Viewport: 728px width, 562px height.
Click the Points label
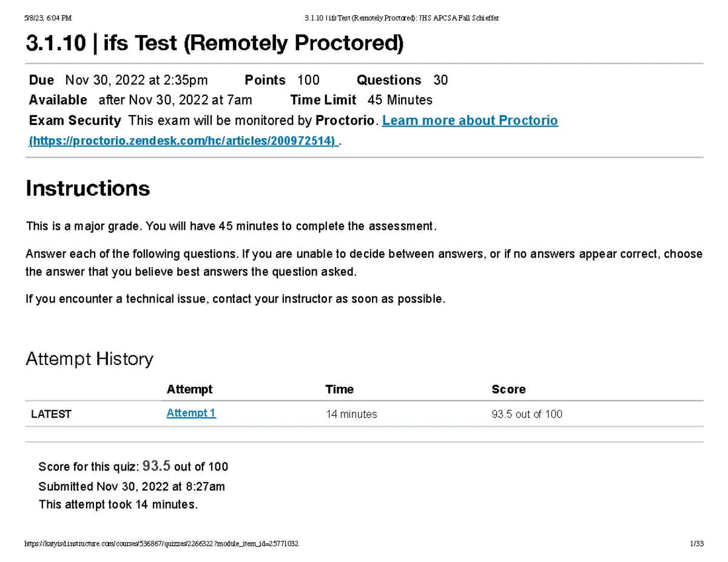click(265, 80)
